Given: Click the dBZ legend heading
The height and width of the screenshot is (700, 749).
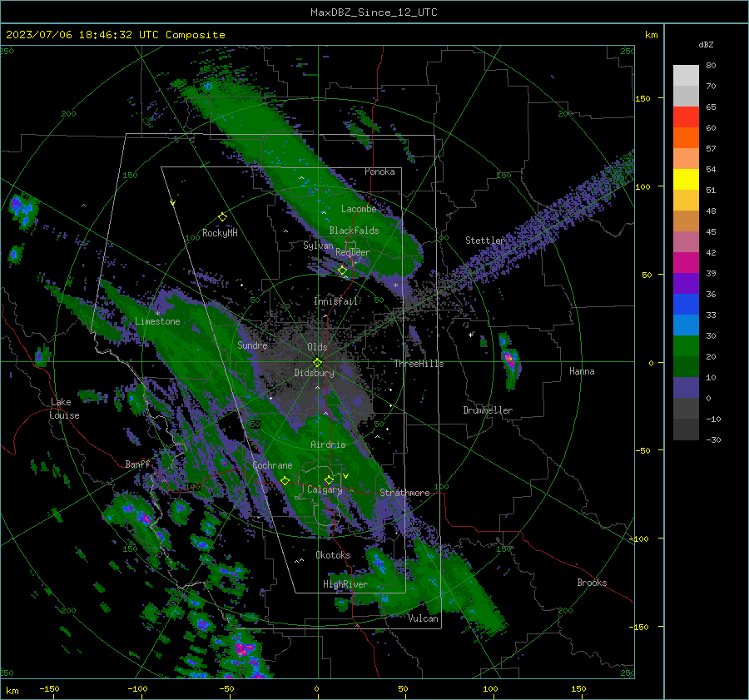Looking at the screenshot, I should [706, 45].
